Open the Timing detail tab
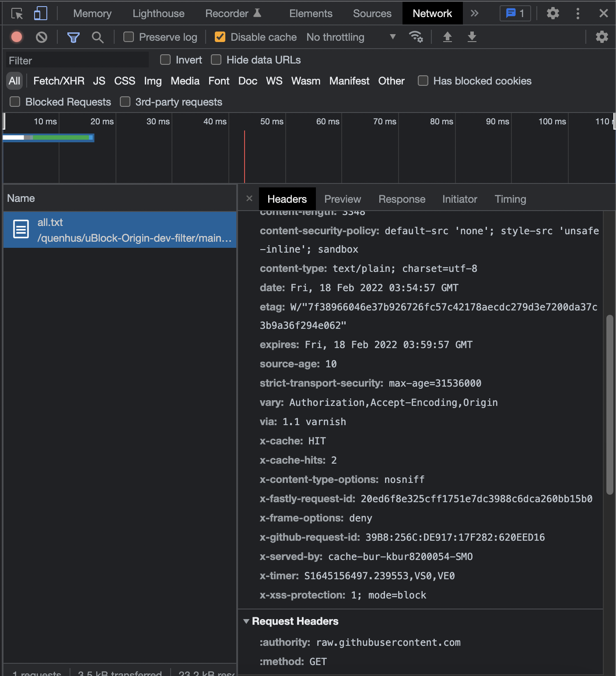The height and width of the screenshot is (676, 616). click(510, 199)
